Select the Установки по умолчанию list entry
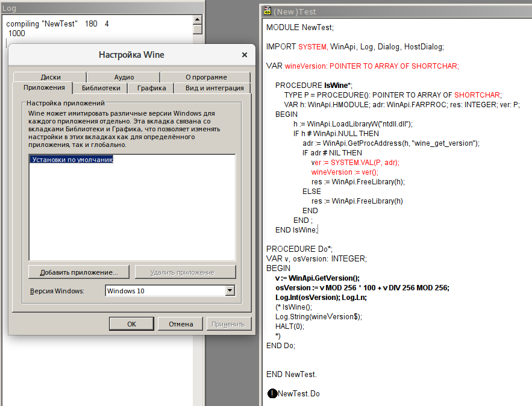Screen dimensions: 532x406 [72, 160]
